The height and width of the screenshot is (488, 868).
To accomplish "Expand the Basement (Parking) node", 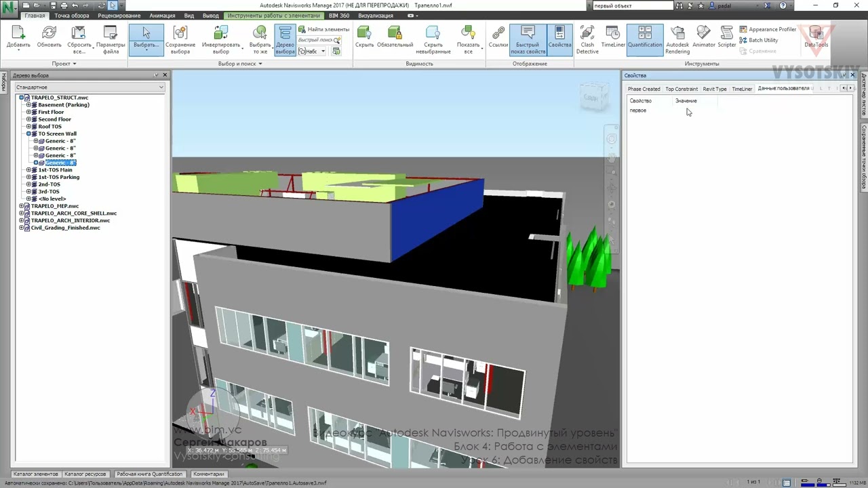I will click(28, 105).
